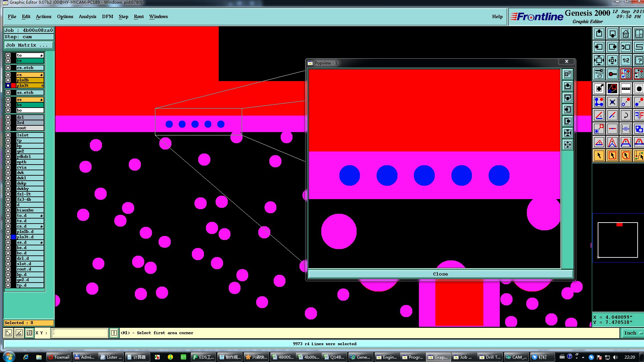Screen dimensions: 644x362
Task: Open the Analysis menu
Action: [x=87, y=16]
